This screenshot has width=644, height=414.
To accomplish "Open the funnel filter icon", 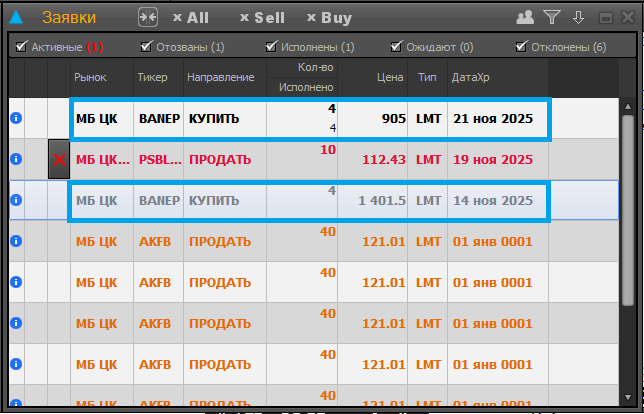I will pos(552,17).
